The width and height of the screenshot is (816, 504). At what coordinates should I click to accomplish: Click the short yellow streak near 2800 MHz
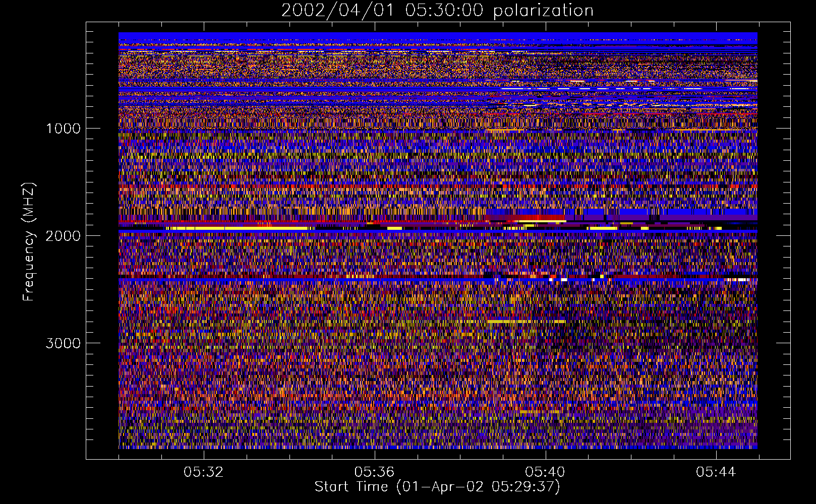point(526,321)
